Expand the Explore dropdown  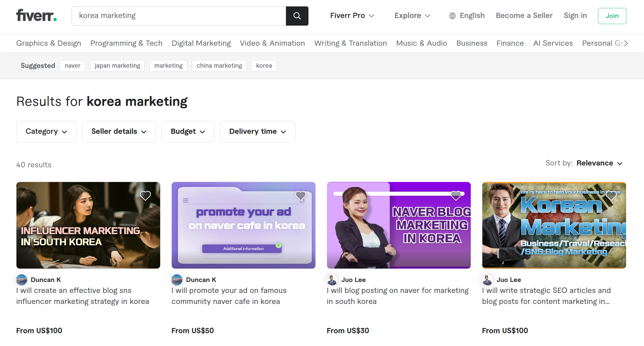tap(412, 16)
